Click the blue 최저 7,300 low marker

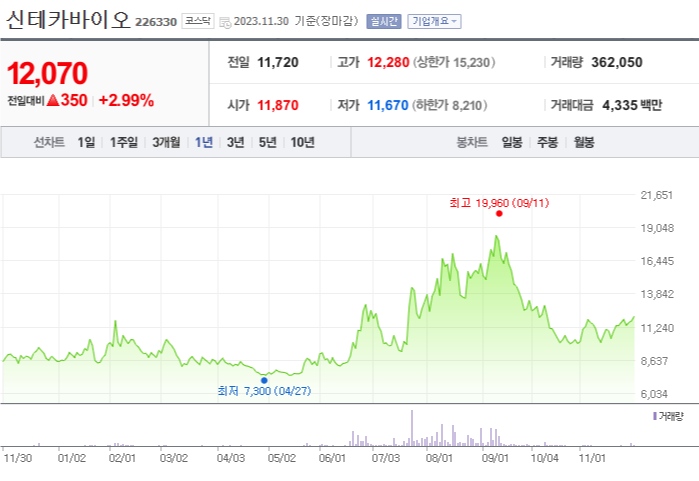click(x=264, y=380)
